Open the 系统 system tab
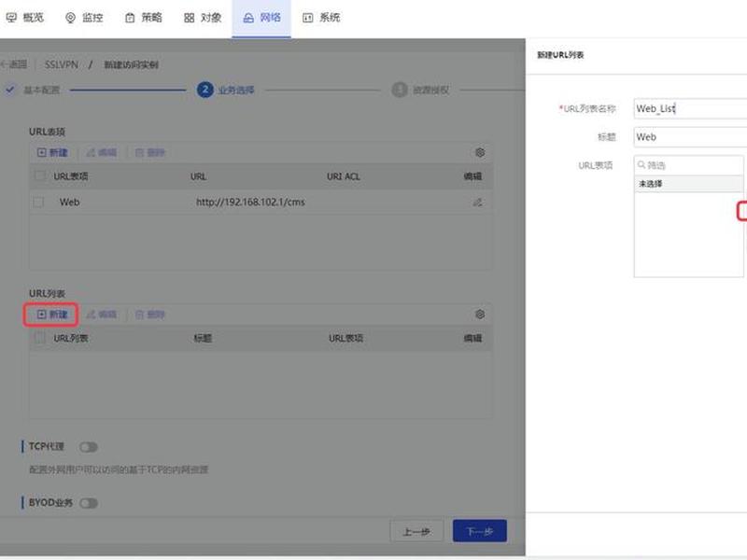 (321, 18)
